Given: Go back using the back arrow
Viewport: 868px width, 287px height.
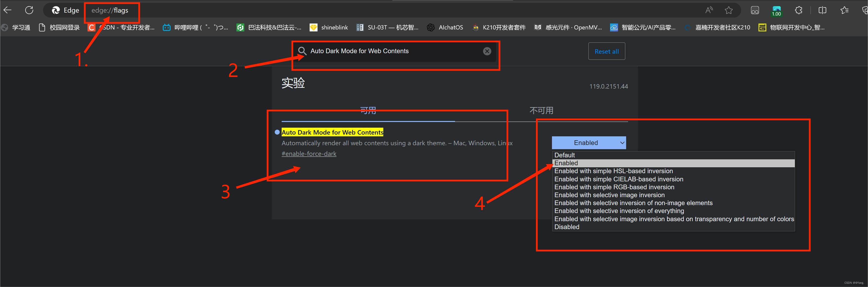Looking at the screenshot, I should (x=7, y=10).
